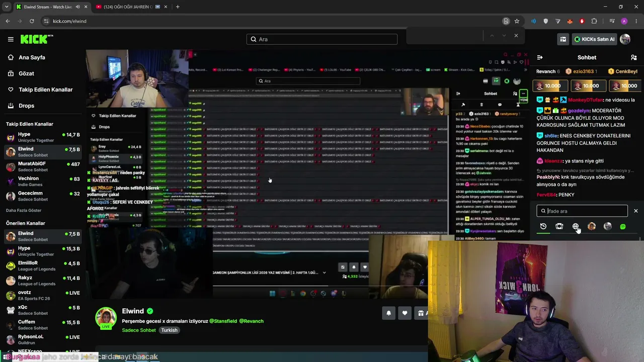Viewport: 644px width, 362px height.
Task: Open the red hand blocker extension
Action: [582, 21]
